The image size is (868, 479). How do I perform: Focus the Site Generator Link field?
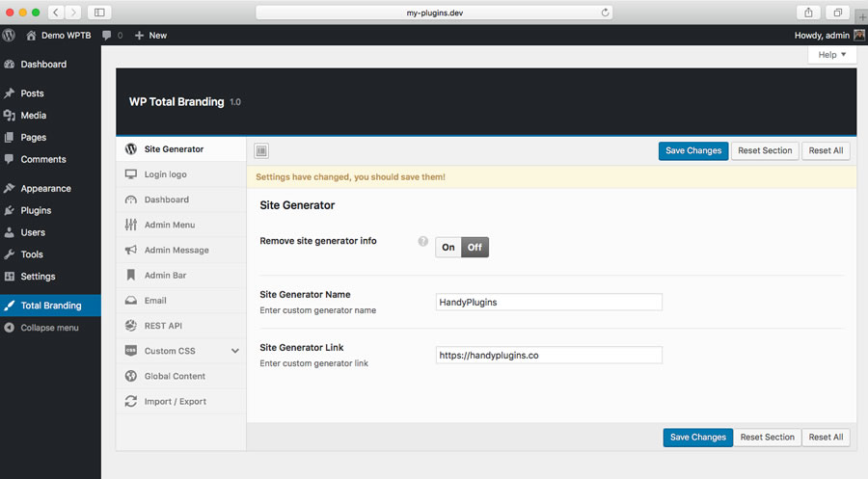tap(549, 355)
